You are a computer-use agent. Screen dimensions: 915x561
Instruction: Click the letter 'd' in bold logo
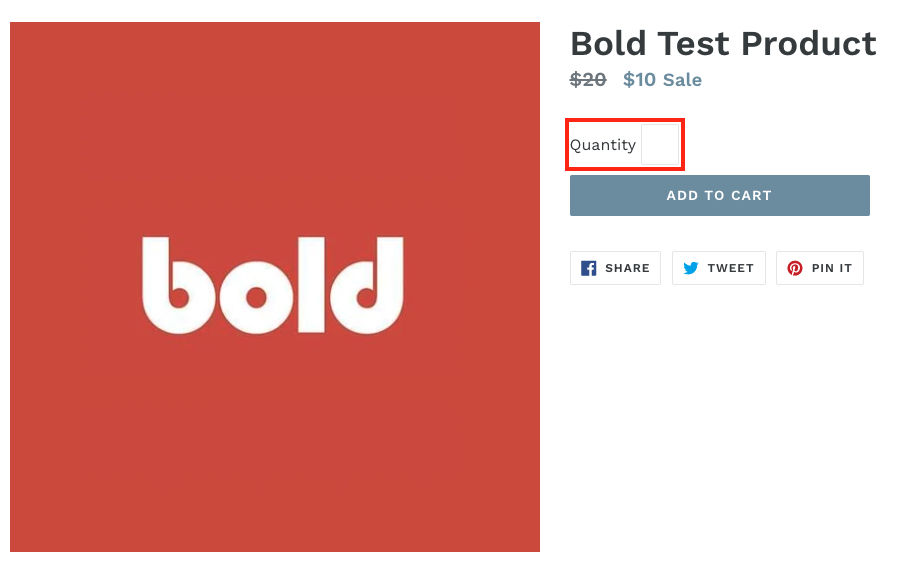tap(367, 285)
